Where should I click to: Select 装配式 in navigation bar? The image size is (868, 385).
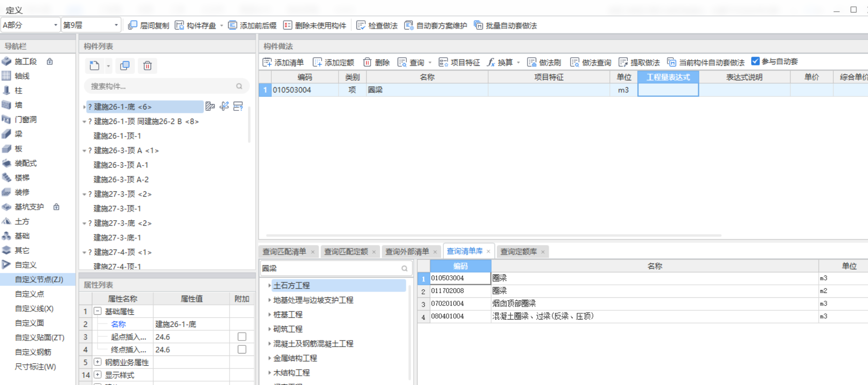pos(26,163)
